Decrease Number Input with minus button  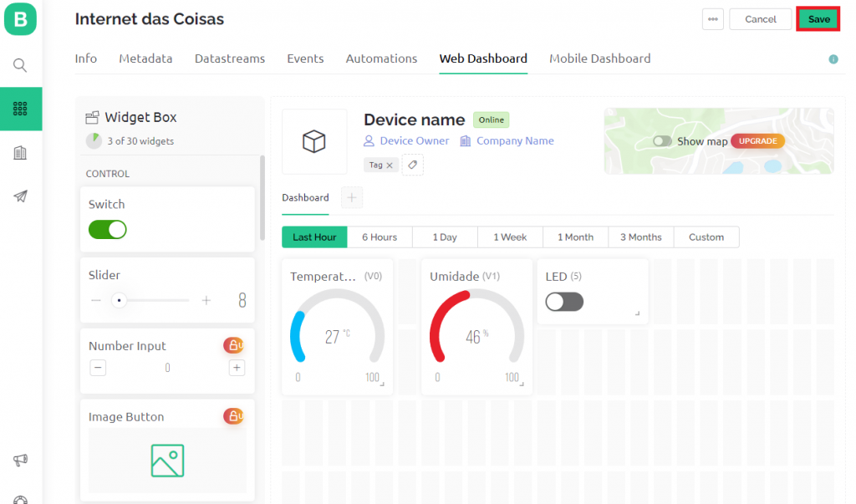pos(98,368)
